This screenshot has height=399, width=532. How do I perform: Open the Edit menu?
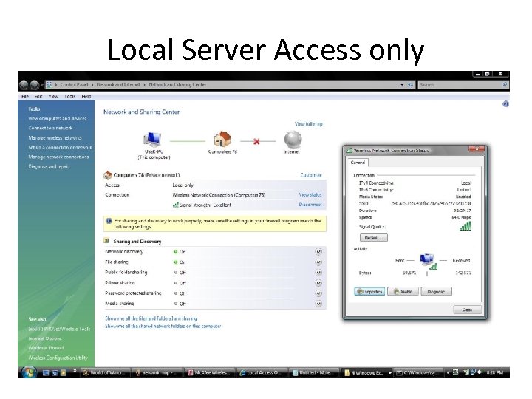coord(38,96)
